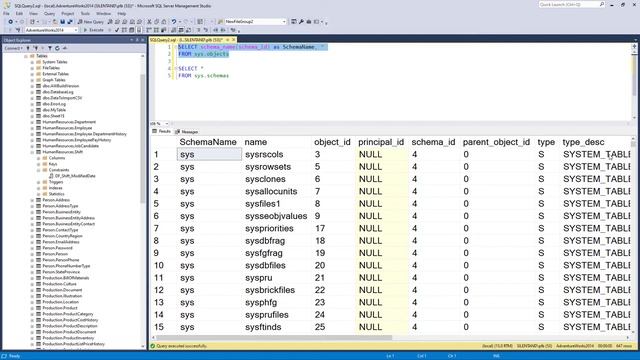Expand the dbo.ErrorLog table node
This screenshot has height=360, width=640.
click(32, 104)
